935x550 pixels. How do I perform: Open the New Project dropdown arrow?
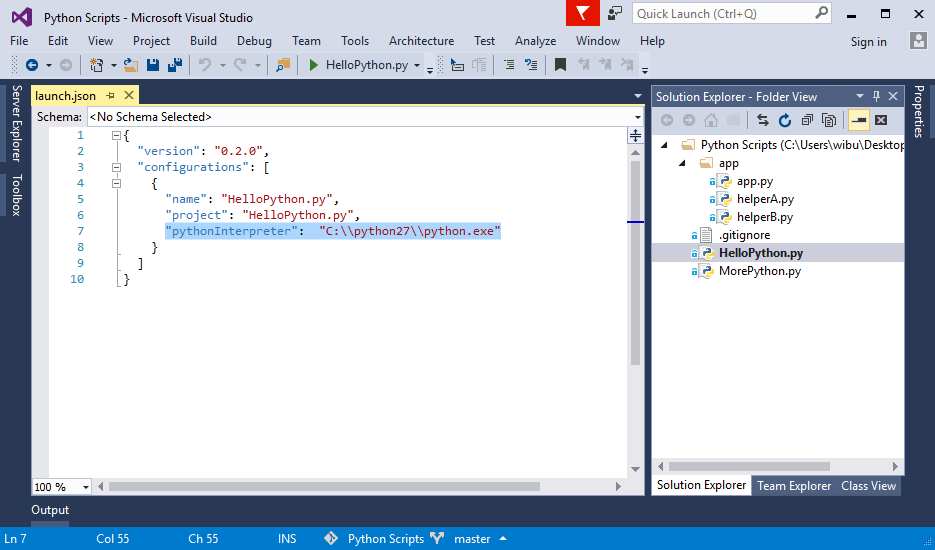113,65
